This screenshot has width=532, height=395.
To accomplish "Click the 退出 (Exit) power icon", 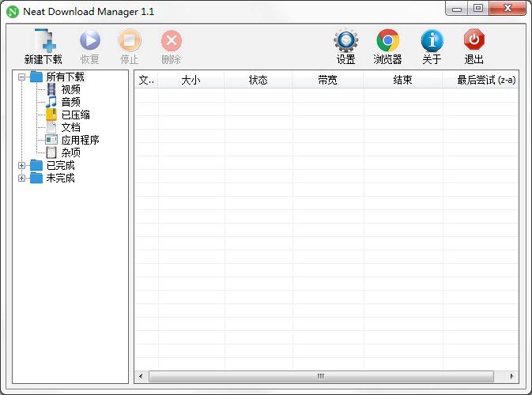I will 474,41.
